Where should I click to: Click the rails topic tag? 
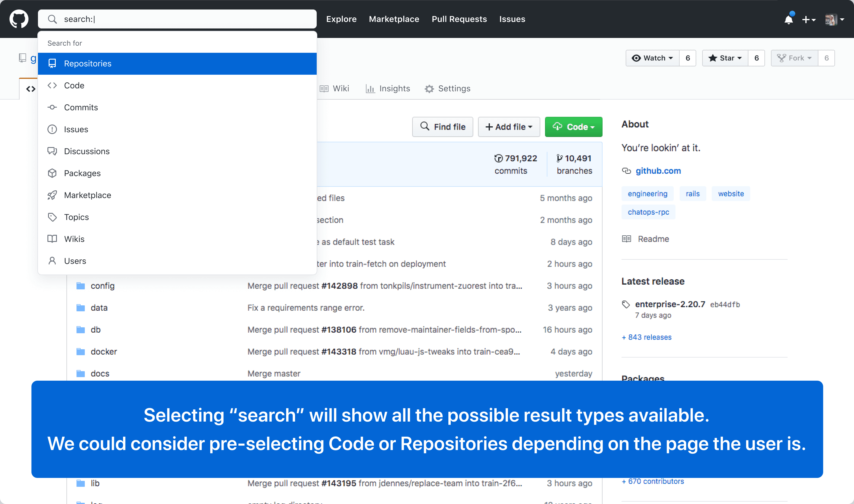(693, 194)
